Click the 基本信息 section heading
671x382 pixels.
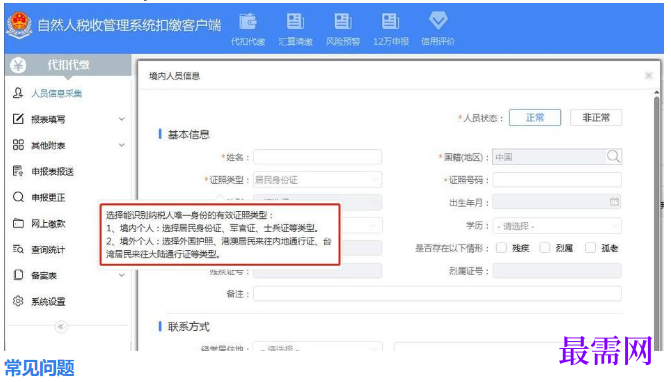(x=188, y=135)
